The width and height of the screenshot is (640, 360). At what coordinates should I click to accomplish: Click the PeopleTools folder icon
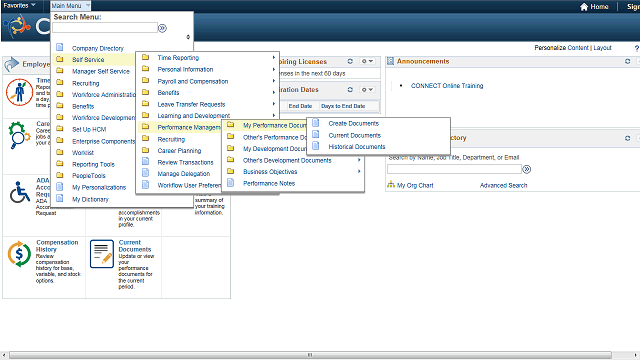click(60, 175)
